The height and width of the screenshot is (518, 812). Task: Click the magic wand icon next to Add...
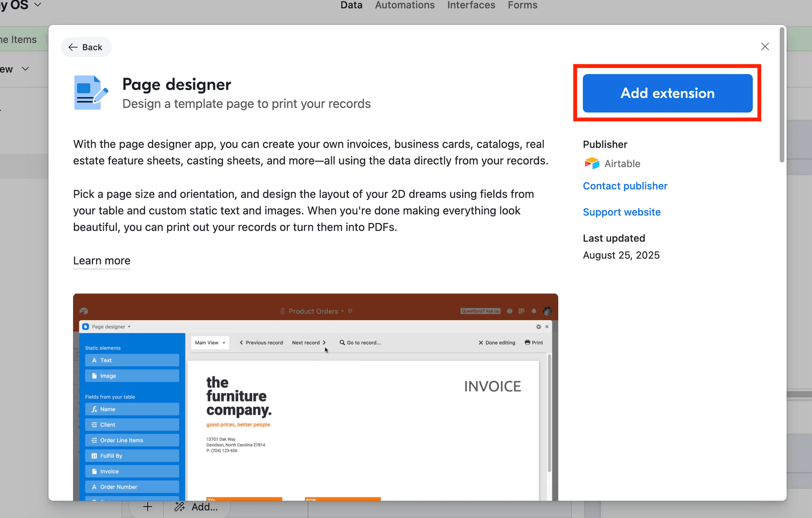pyautogui.click(x=179, y=507)
